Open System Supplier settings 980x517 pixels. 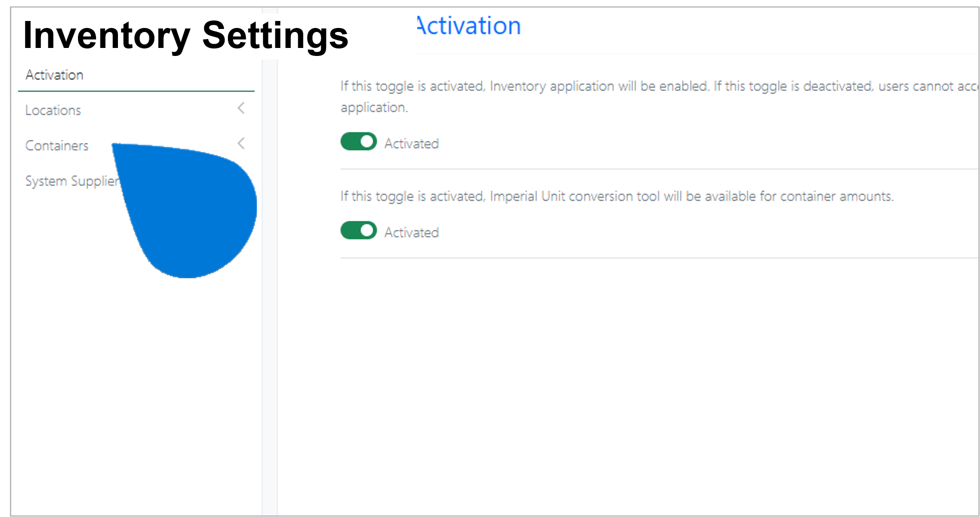[72, 181]
